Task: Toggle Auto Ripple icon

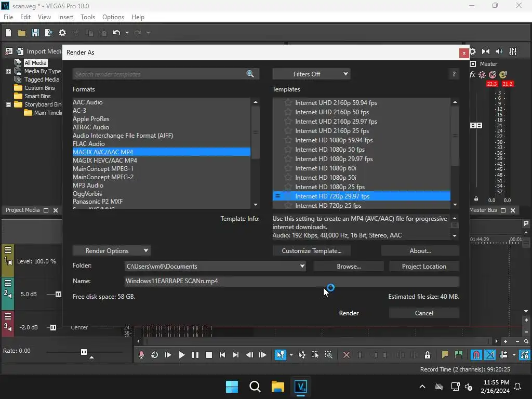Action: tap(503, 355)
